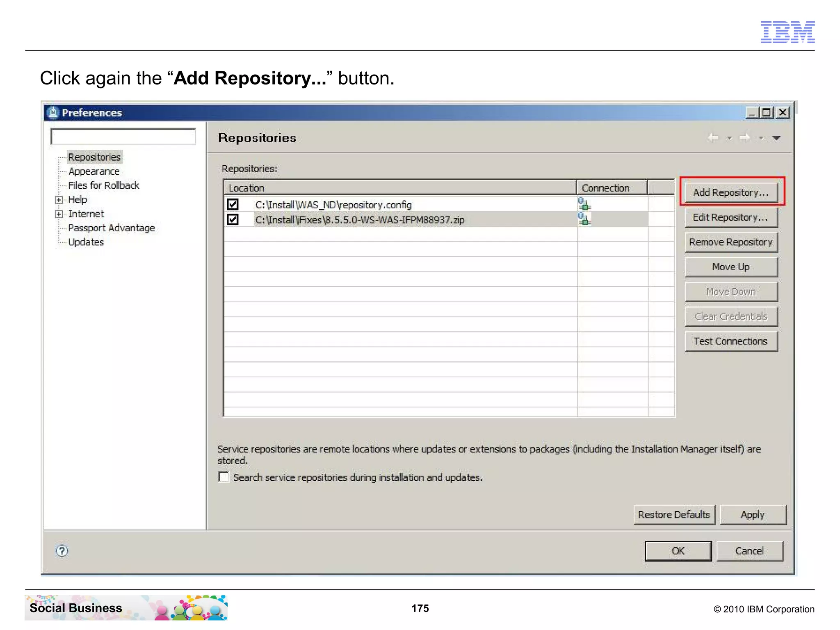Image resolution: width=840 pixels, height=630 pixels.
Task: Maximize the Preferences window
Action: click(767, 112)
